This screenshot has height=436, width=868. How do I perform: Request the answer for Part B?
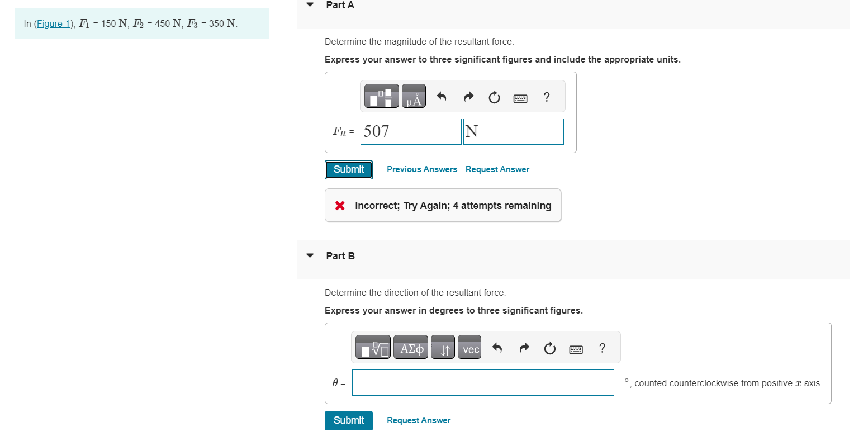pos(419,420)
